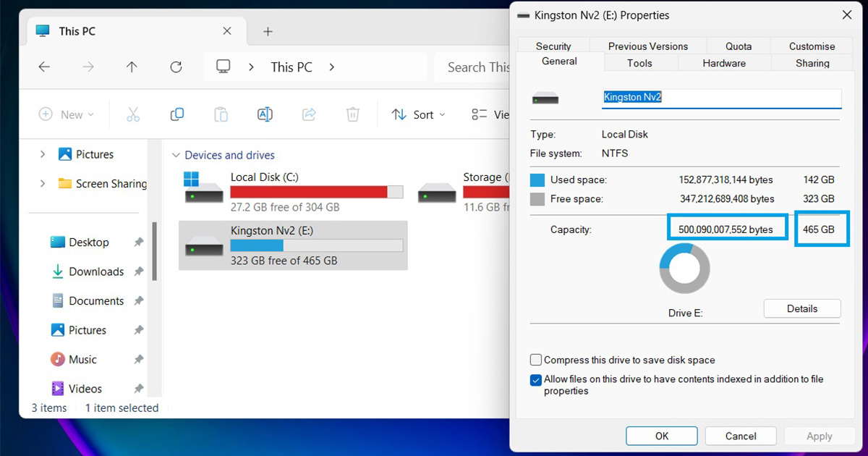Open the View dropdown menu
Image resolution: width=868 pixels, height=456 pixels.
(490, 114)
